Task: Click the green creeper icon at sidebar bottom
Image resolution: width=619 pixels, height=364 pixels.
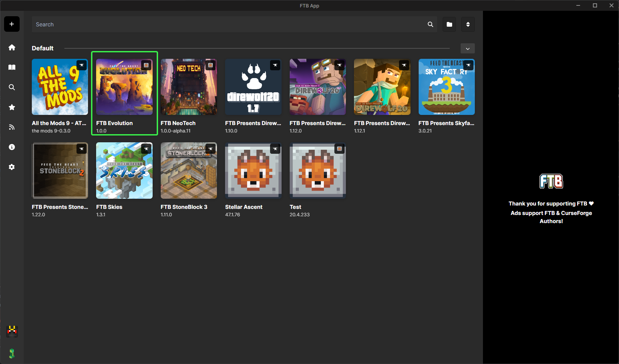Action: (12, 354)
